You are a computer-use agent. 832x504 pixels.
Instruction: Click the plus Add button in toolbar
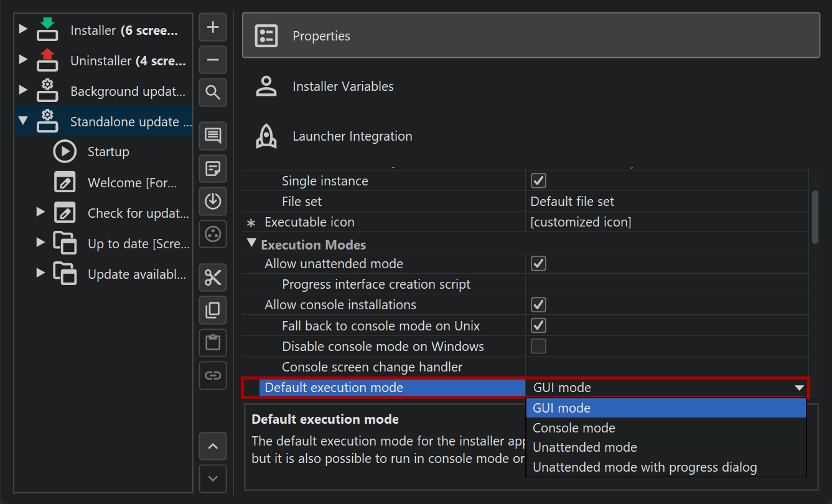(x=213, y=27)
